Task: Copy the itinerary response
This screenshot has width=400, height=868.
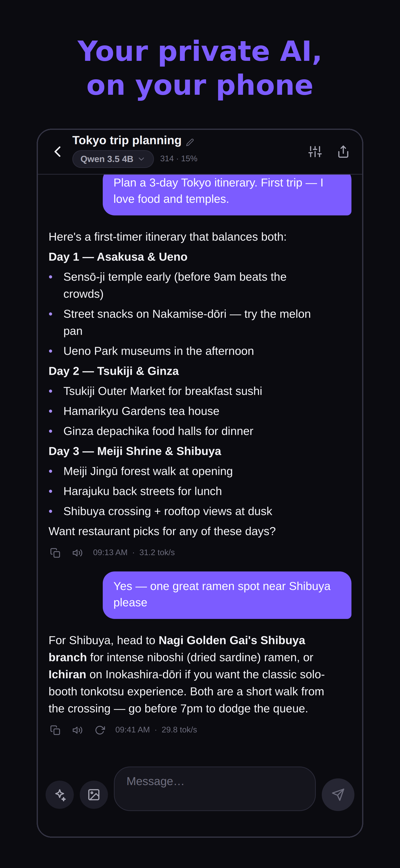Action: (x=55, y=553)
